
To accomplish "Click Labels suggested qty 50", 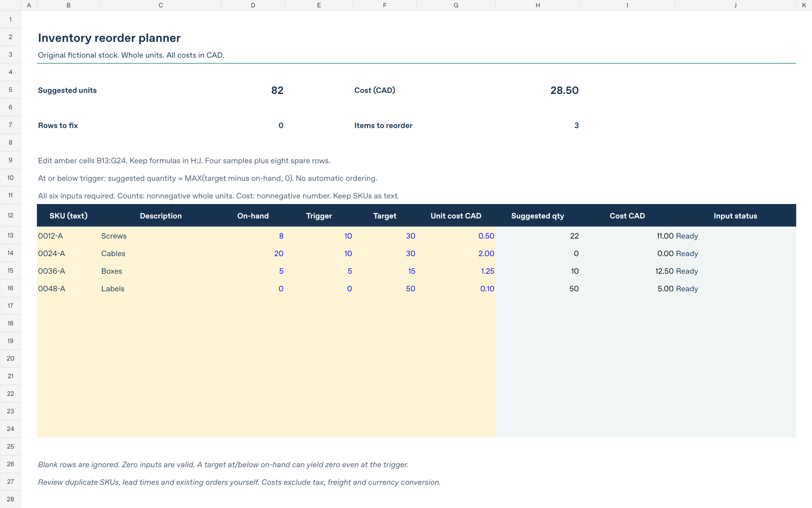I will (x=537, y=288).
